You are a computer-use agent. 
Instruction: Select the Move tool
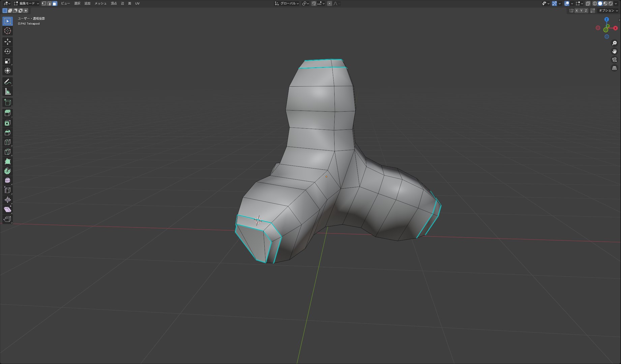pos(7,41)
